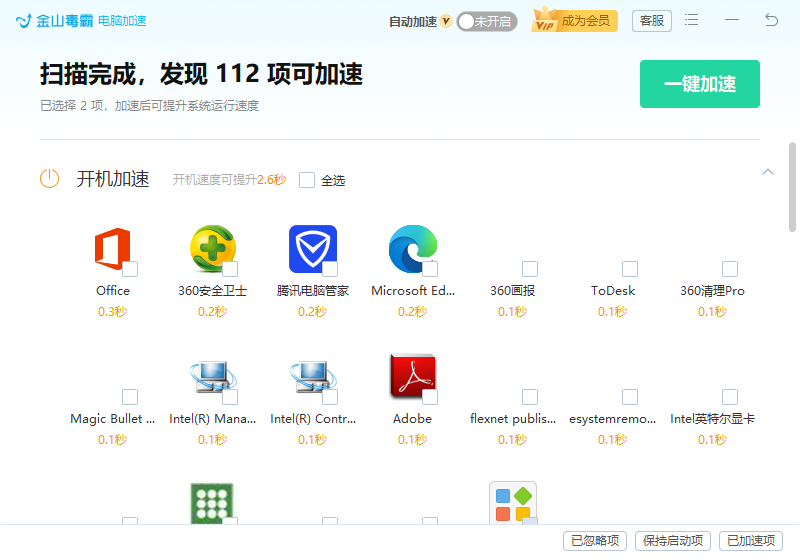Click the Intel(R) Control computer icon

coord(312,376)
